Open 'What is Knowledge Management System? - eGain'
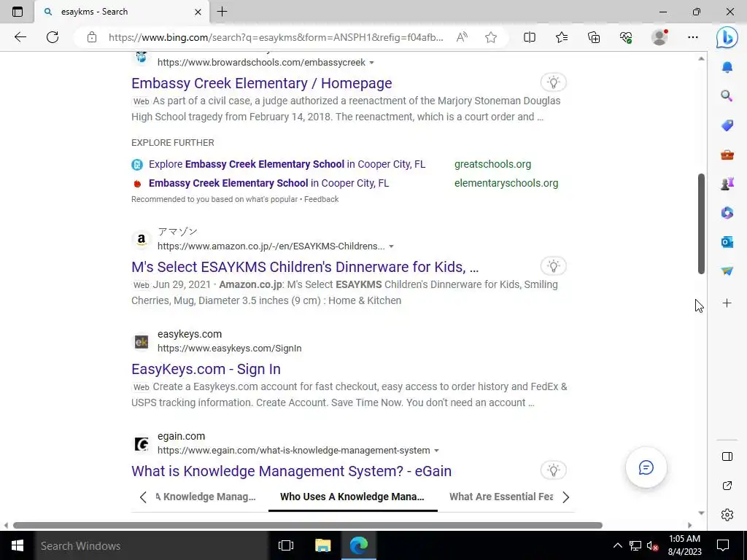This screenshot has width=747, height=560. coord(292,471)
